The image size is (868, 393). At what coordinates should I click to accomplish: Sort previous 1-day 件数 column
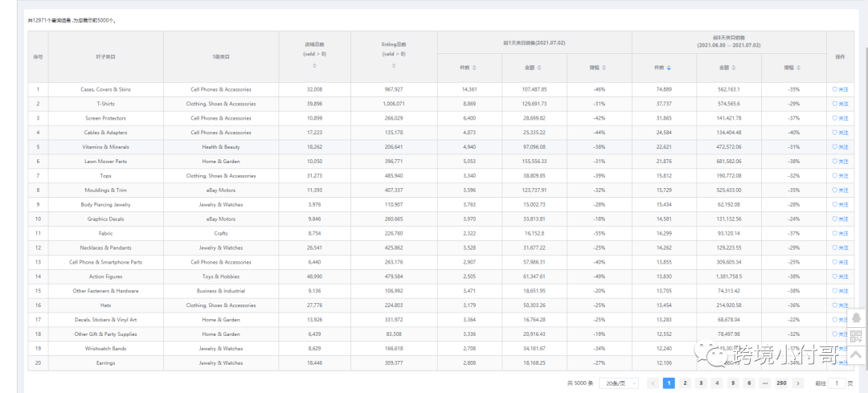(x=474, y=68)
